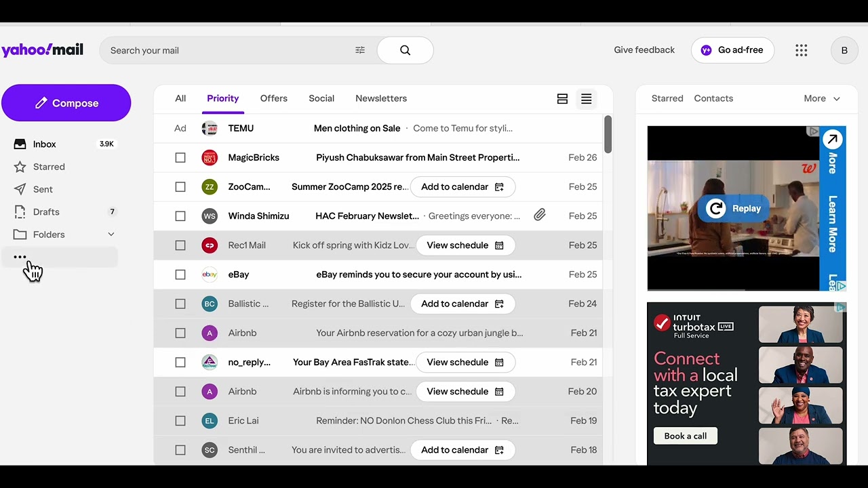Click the attachment paperclip on HAC Newsletter email
This screenshot has width=868, height=488.
pyautogui.click(x=539, y=216)
